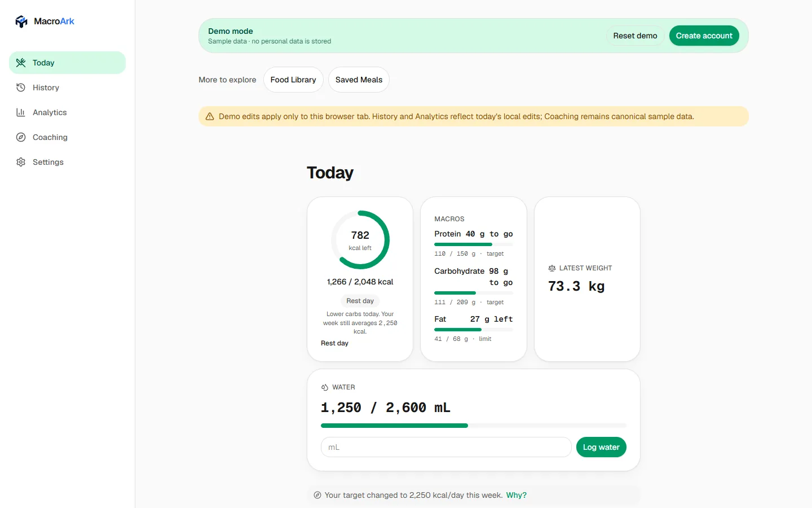The image size is (812, 508).
Task: Click the 73.3 kg weight value
Action: pyautogui.click(x=576, y=286)
